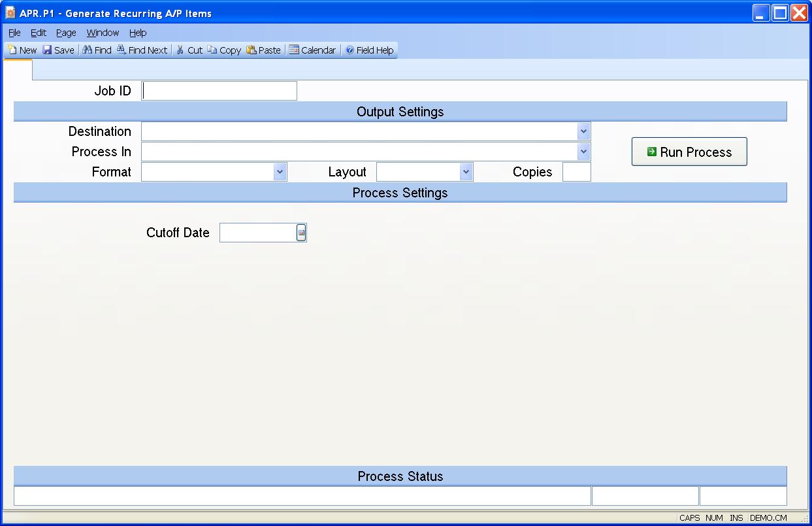
Task: Expand the Process In dropdown
Action: [x=583, y=152]
